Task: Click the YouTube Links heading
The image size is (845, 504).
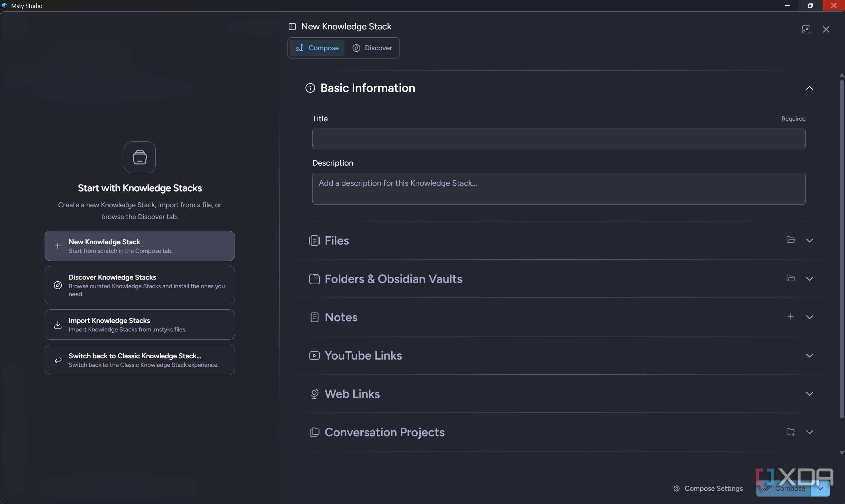Action: pos(363,356)
